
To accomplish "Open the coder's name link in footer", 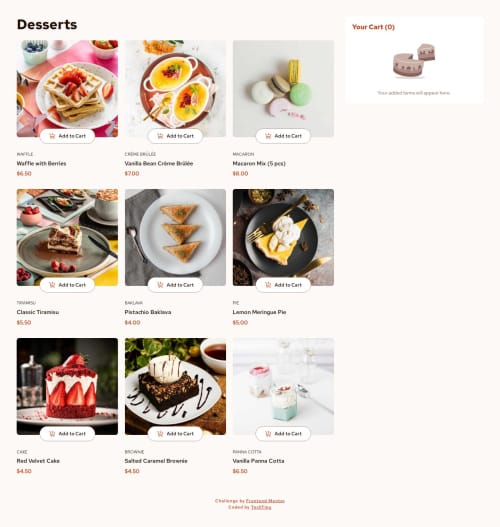I will (x=261, y=507).
